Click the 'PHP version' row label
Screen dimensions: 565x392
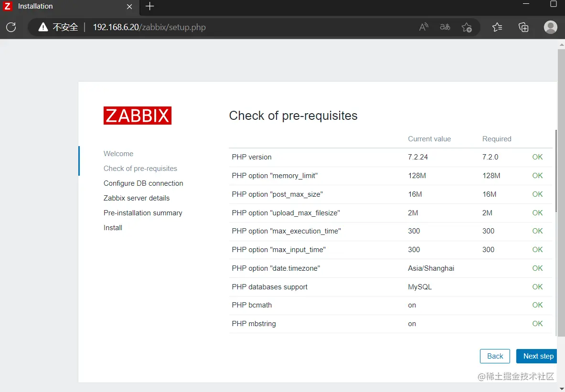pyautogui.click(x=252, y=157)
